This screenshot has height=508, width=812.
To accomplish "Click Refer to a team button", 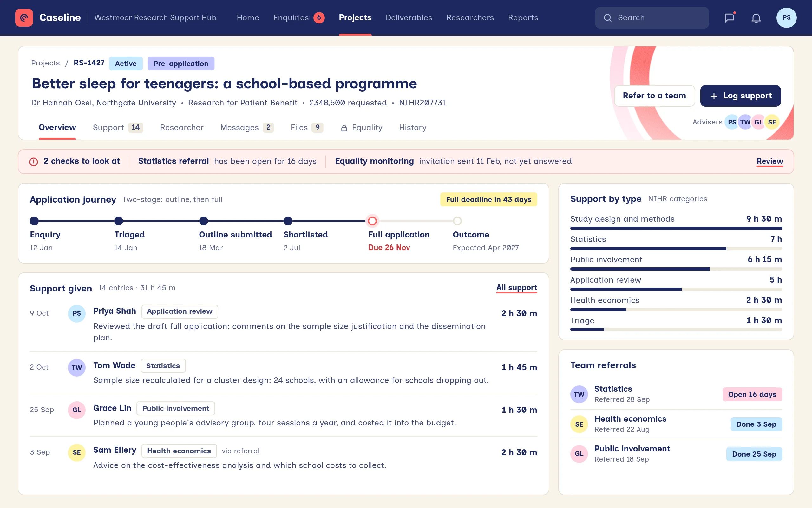I will pyautogui.click(x=654, y=96).
